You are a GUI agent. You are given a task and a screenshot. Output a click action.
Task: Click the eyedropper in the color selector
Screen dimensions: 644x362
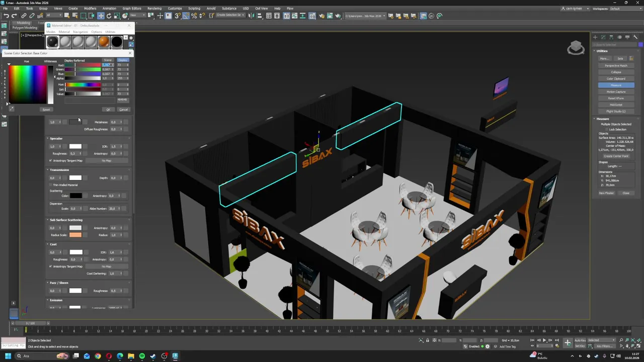(x=12, y=109)
